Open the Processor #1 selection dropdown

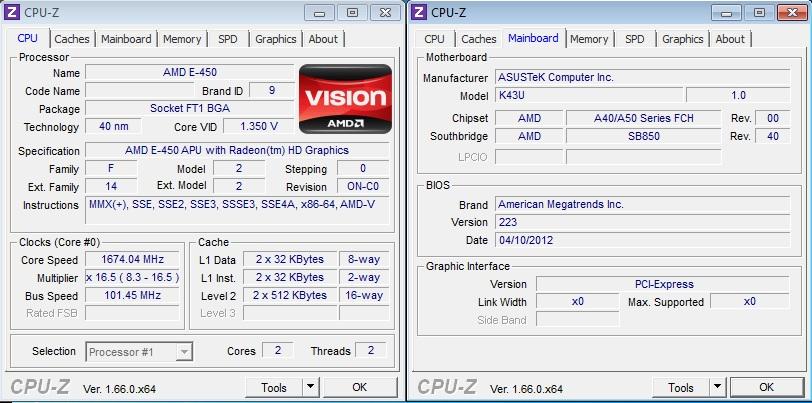(139, 352)
